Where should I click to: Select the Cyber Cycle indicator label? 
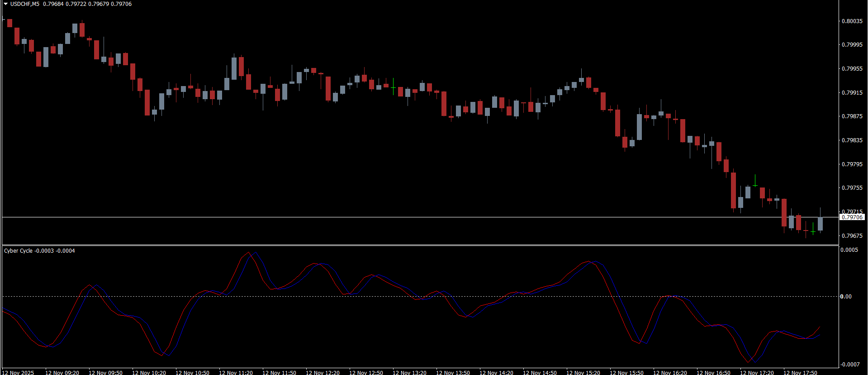18,251
